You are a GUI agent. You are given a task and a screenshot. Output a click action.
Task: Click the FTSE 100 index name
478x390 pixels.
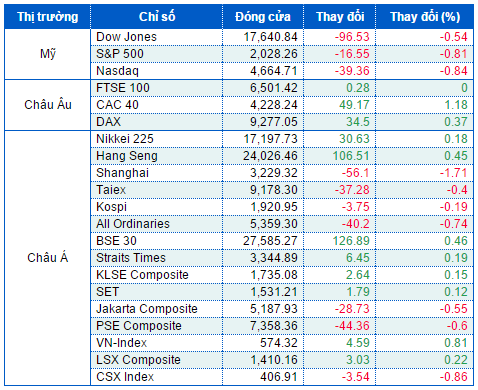point(123,88)
